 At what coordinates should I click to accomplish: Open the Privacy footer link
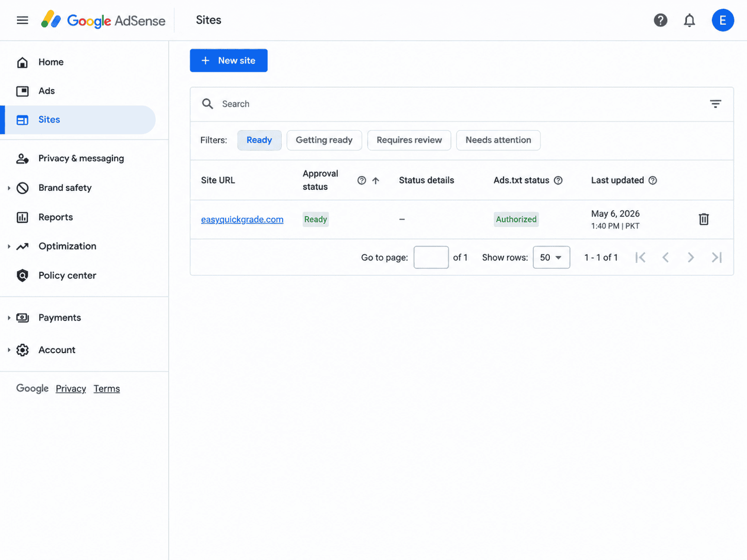click(x=71, y=389)
